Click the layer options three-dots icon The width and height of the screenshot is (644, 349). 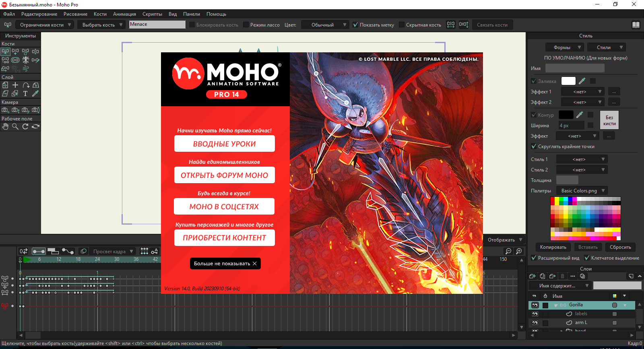click(x=572, y=276)
